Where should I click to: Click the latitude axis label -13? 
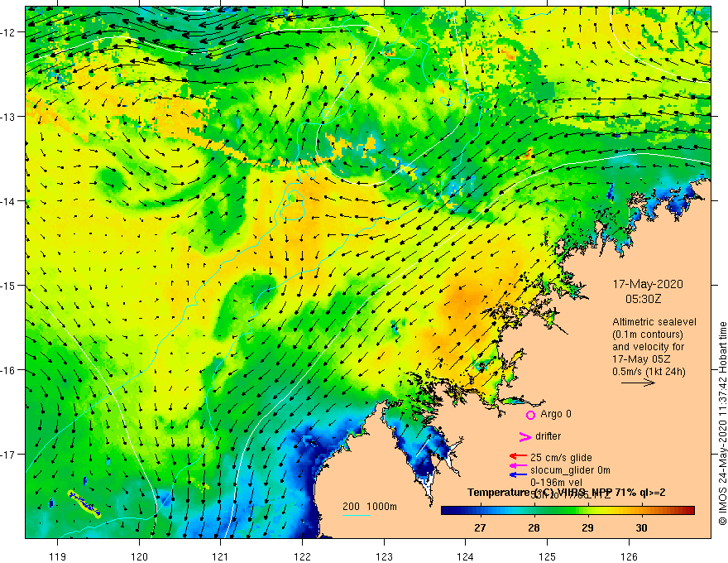[x=9, y=117]
